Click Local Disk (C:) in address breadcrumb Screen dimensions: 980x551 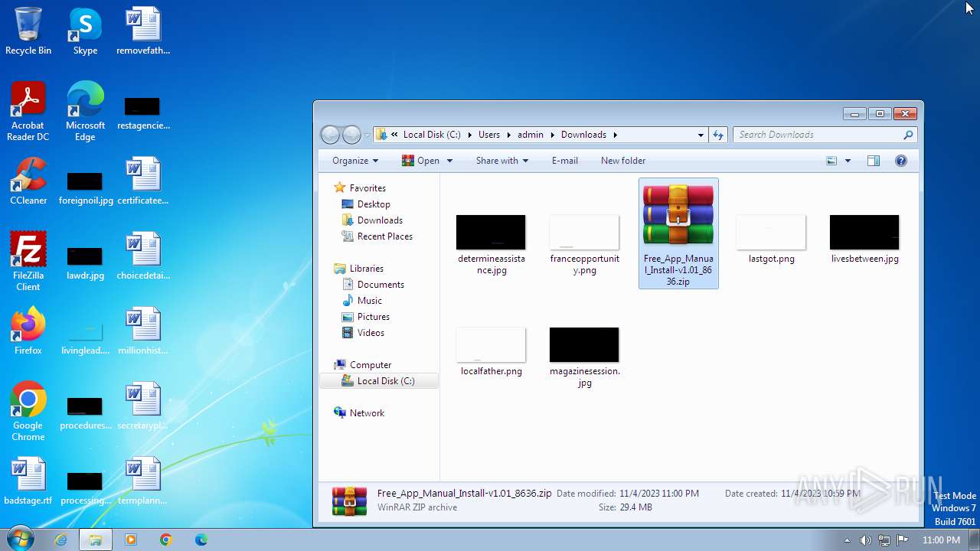coord(432,135)
